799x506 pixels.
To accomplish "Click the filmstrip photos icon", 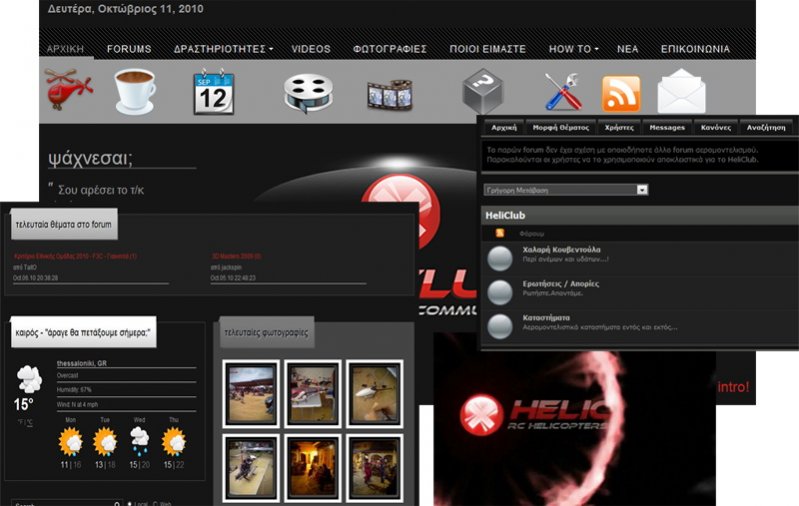I will (390, 94).
